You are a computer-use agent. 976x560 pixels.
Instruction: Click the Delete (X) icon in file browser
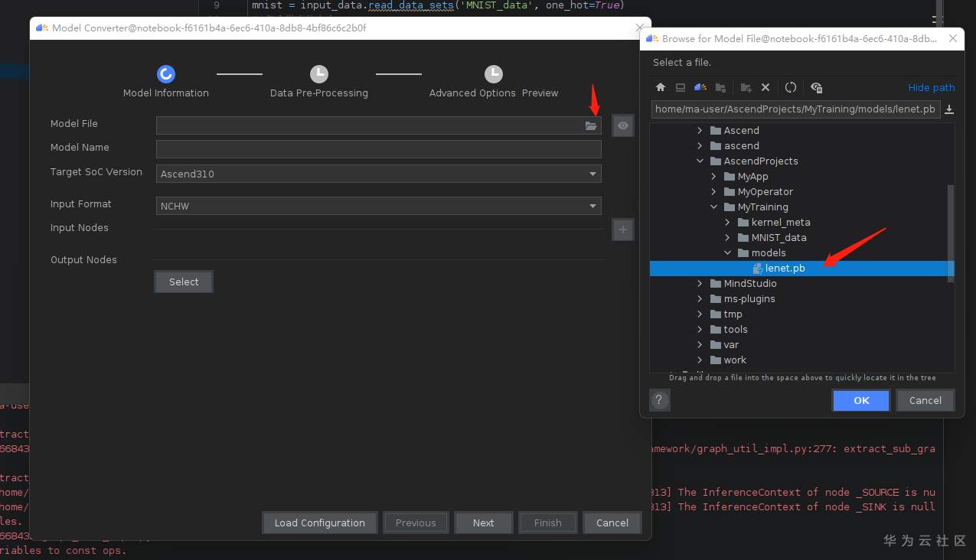[765, 87]
